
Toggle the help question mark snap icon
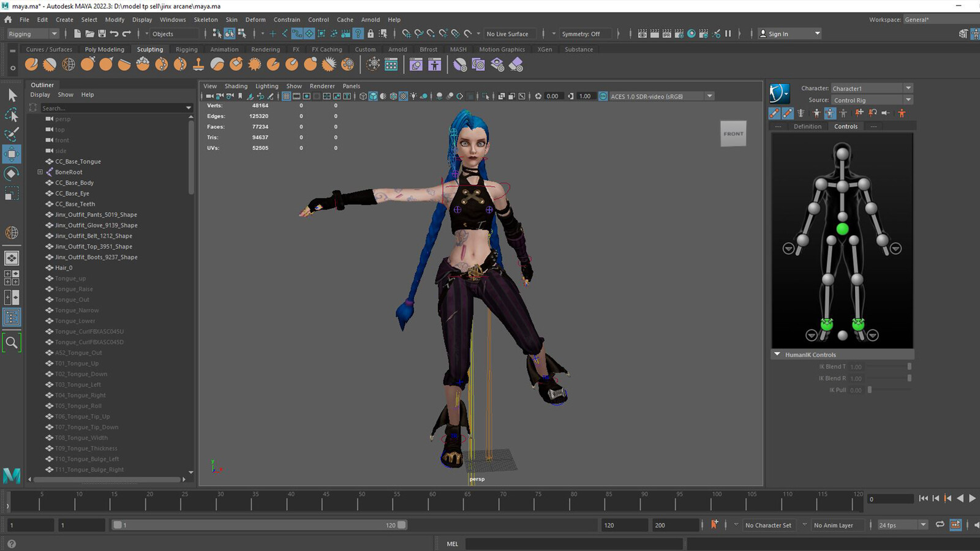click(358, 34)
